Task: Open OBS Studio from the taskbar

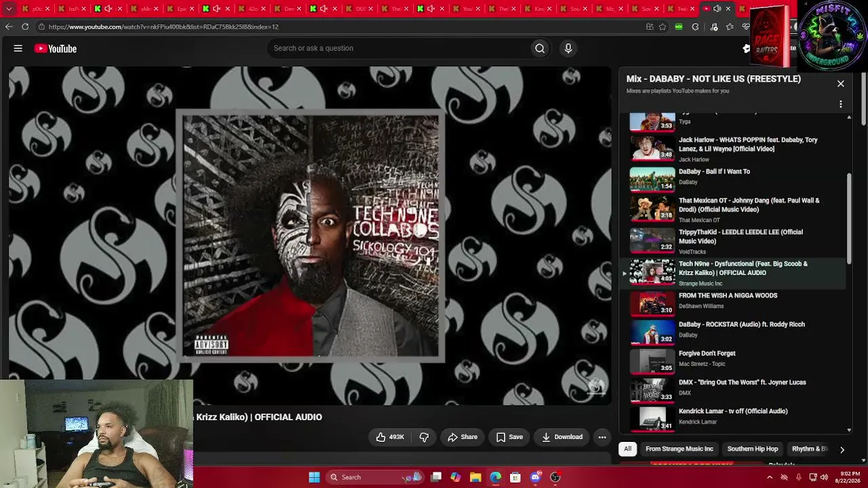Action: coord(555,477)
